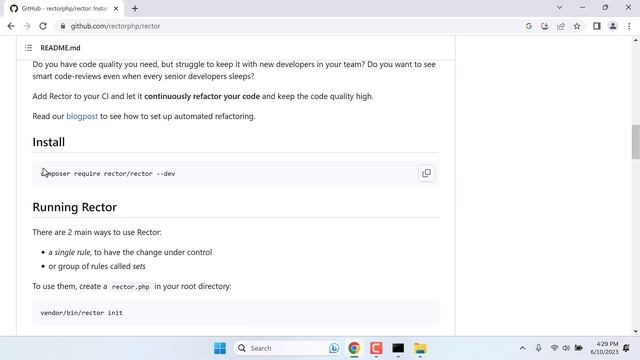Click bold text continuously refactor your code
Screen dimensions: 640x360
pyautogui.click(x=202, y=96)
